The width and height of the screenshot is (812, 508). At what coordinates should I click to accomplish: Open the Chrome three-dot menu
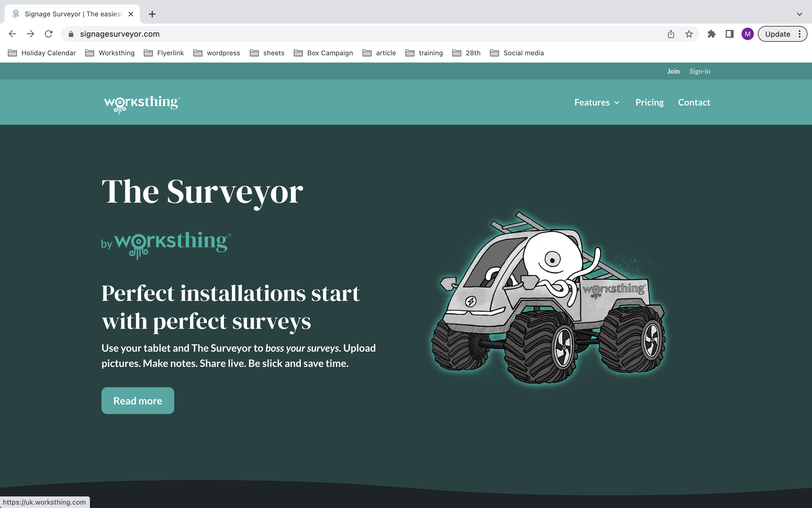point(800,34)
